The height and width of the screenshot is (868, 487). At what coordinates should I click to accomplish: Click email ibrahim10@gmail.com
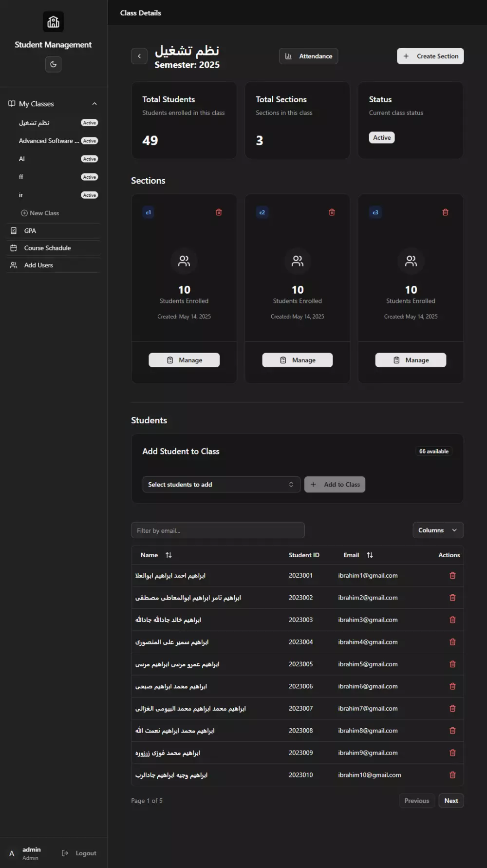click(370, 775)
